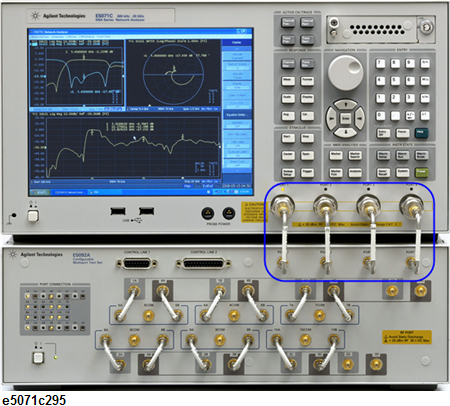Image resolution: width=450 pixels, height=406 pixels.
Task: Click the Display softkey menu header
Action: coord(237,43)
